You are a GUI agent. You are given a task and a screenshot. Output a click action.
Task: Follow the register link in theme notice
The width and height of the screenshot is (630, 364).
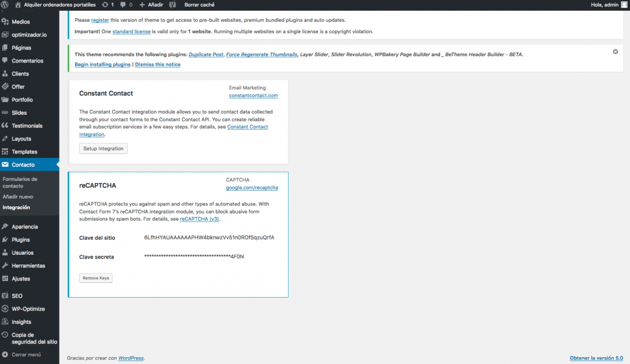[100, 20]
